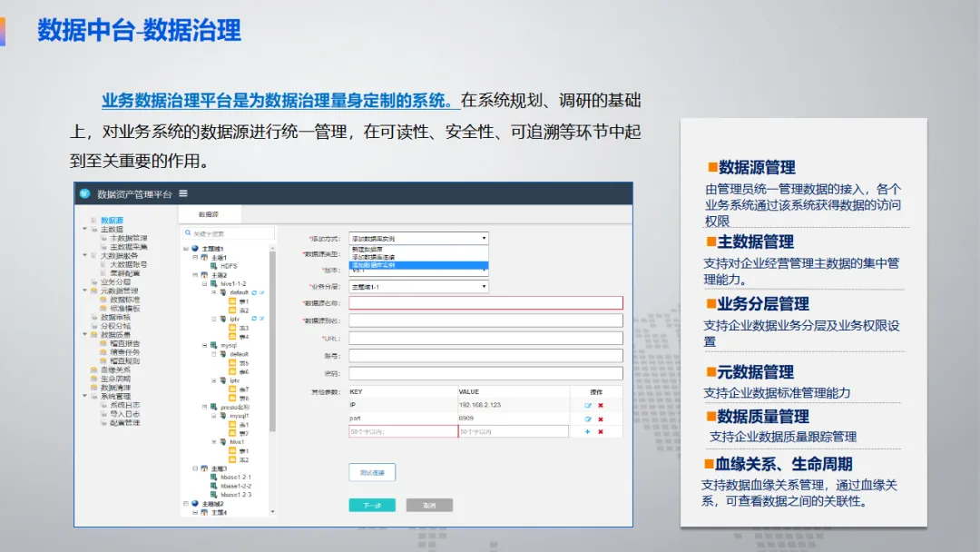Edit the iptv schema under hive1-1-2

click(262, 319)
